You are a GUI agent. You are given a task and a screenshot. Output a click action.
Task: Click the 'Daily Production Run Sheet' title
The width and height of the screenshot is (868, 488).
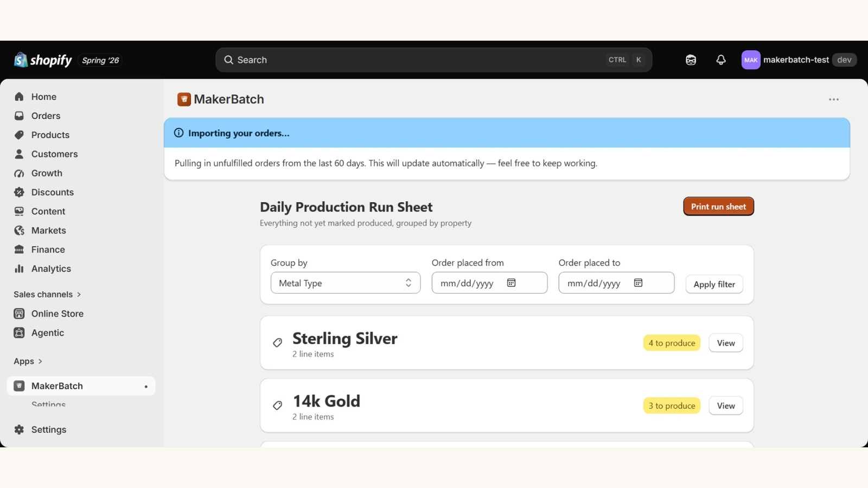tap(346, 207)
